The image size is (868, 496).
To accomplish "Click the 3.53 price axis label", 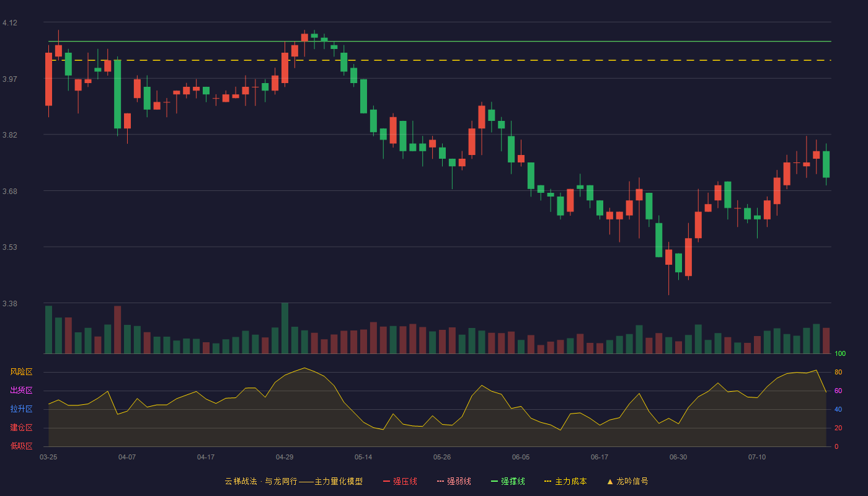I will tap(10, 247).
